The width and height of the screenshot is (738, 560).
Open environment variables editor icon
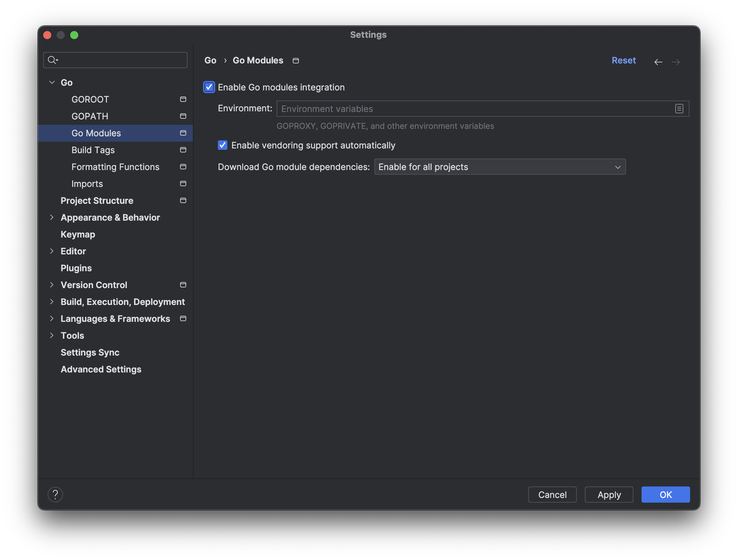pos(679,109)
